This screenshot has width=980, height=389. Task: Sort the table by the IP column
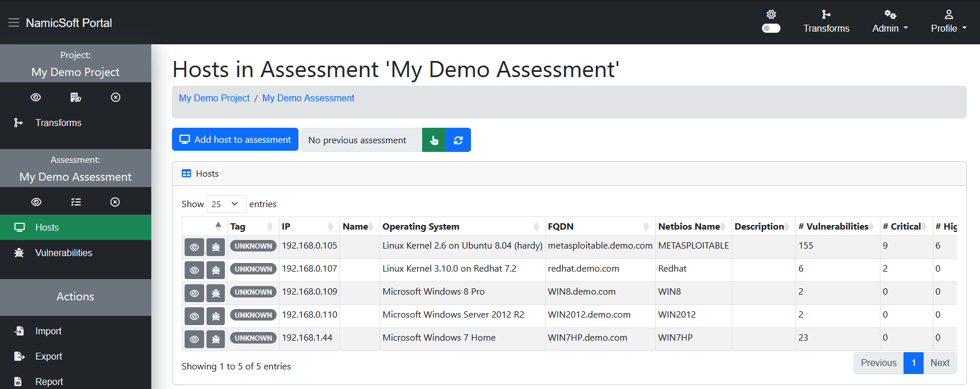(x=308, y=226)
